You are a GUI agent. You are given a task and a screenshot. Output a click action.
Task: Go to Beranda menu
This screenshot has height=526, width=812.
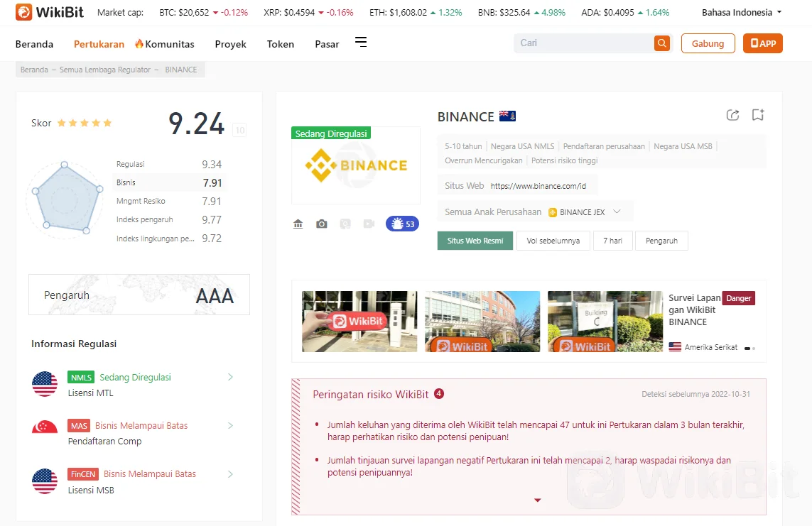click(x=34, y=44)
